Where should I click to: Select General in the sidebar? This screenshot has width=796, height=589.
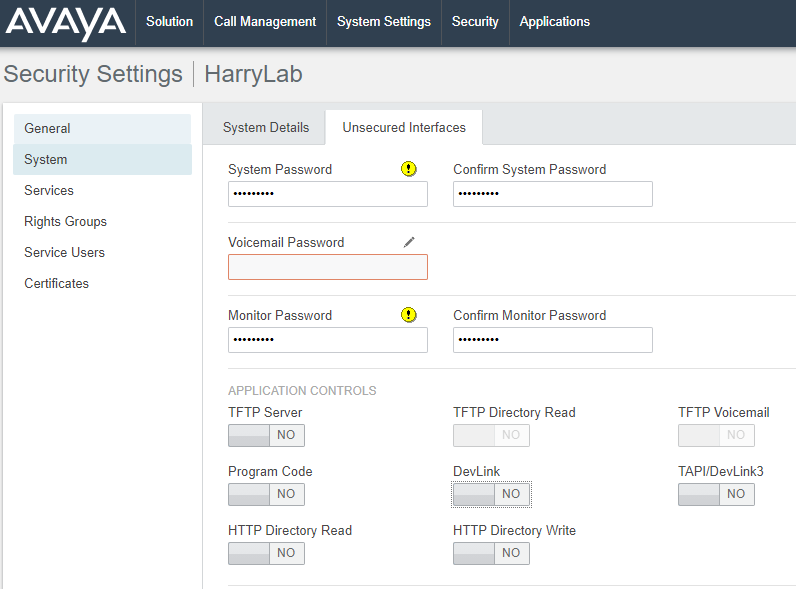pos(103,128)
